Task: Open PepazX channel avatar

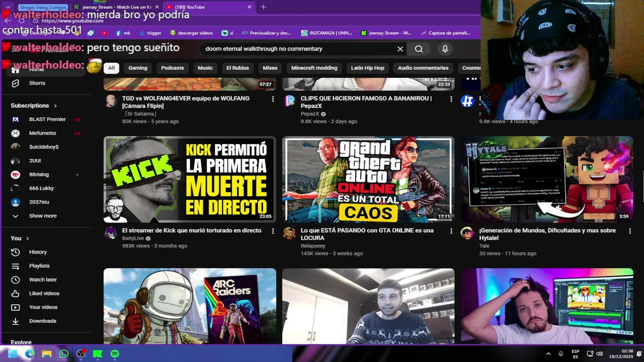Action: [x=290, y=101]
